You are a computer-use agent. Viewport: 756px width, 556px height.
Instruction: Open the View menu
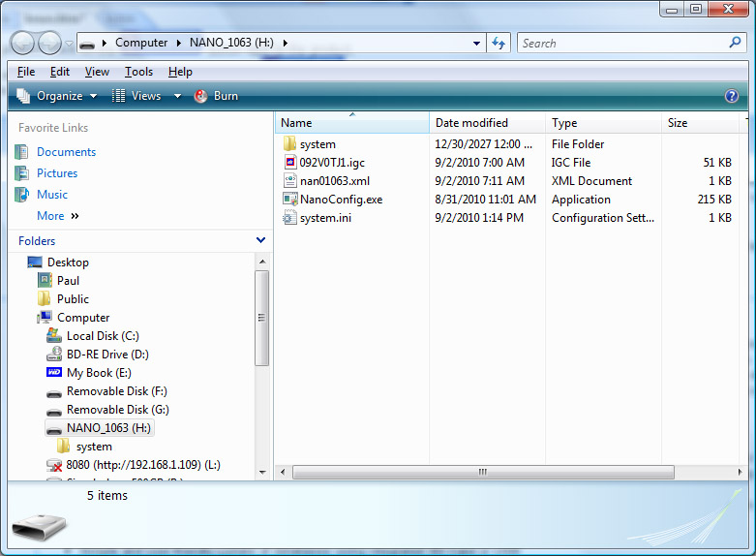point(97,72)
